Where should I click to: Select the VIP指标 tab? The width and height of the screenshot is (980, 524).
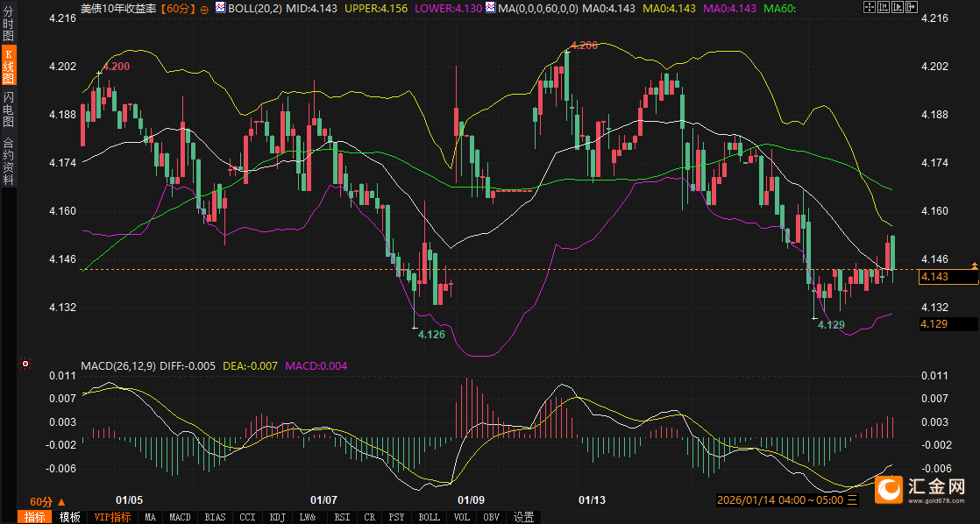click(x=113, y=517)
